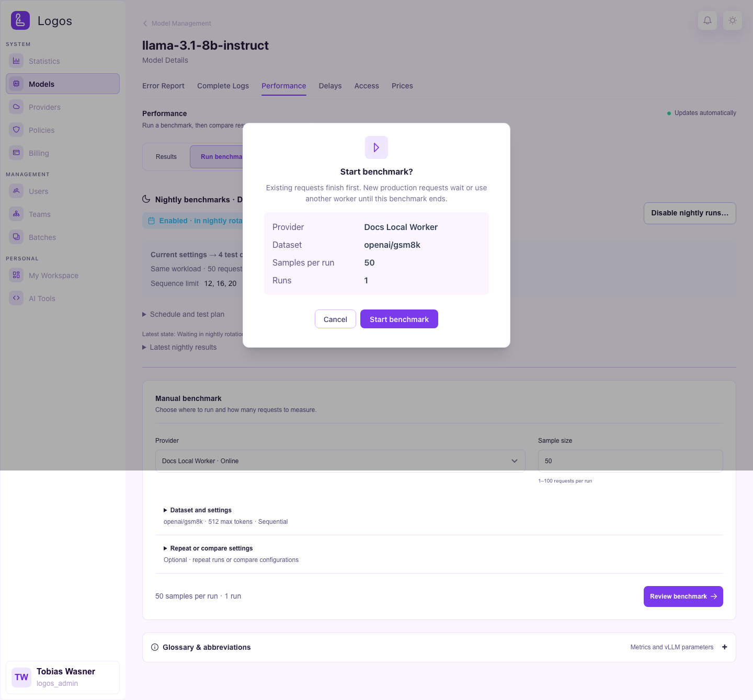Click the play icon in the dialog

pos(376,147)
